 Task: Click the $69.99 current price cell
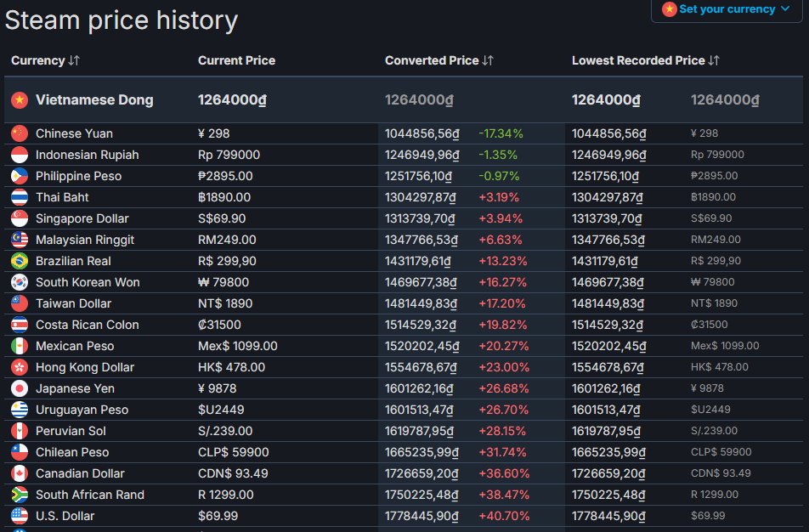click(x=218, y=516)
